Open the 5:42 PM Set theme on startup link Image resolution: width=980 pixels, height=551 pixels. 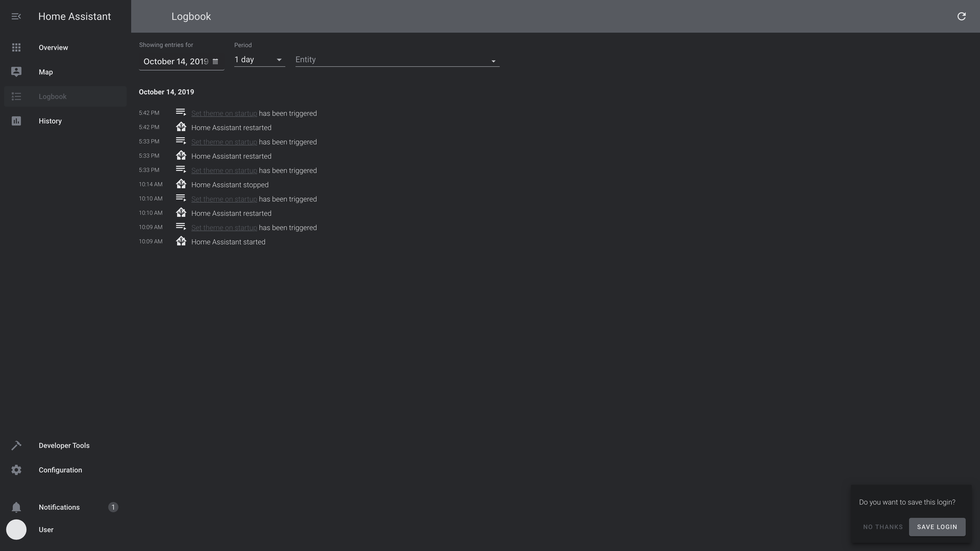coord(224,113)
